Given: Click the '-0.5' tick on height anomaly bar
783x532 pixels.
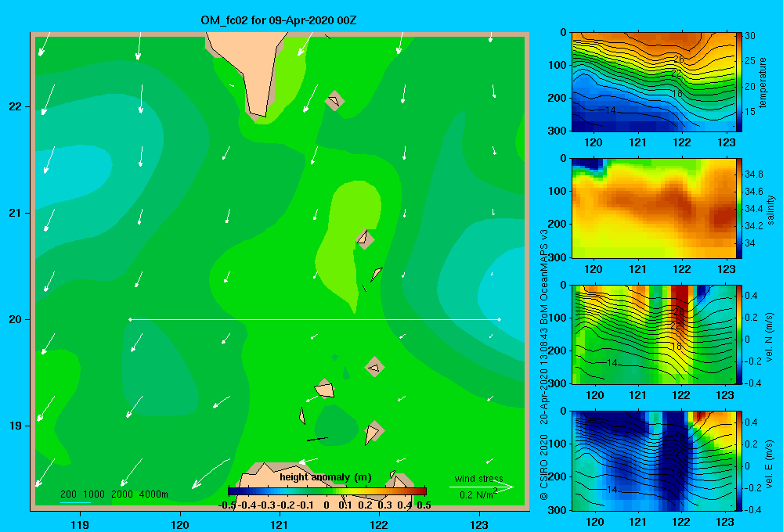Looking at the screenshot, I should pos(227,505).
